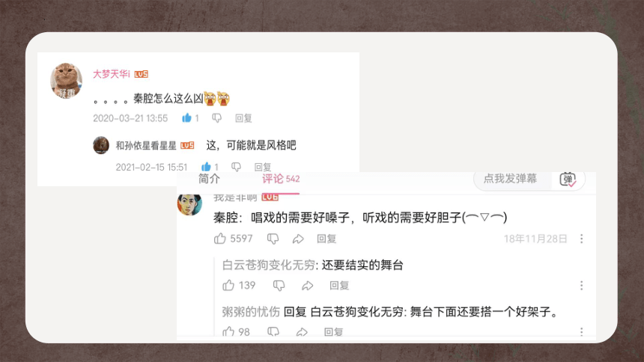Dislike the 大梦天华i comment

217,118
